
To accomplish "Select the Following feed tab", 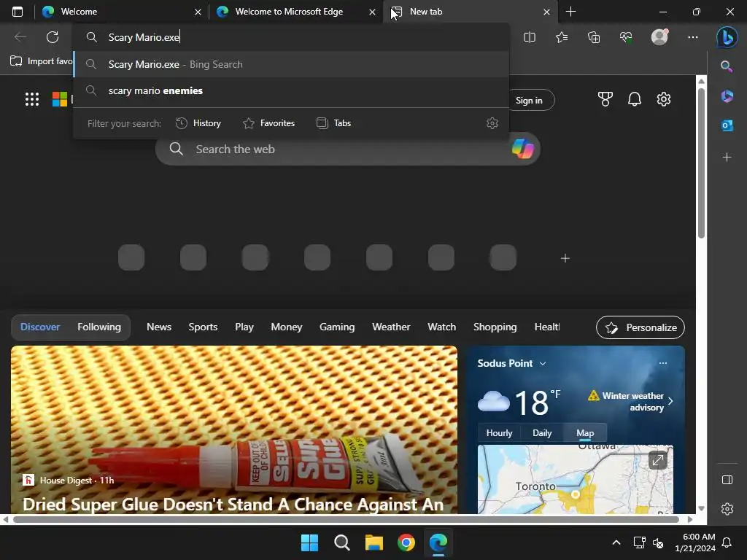I will click(x=99, y=327).
